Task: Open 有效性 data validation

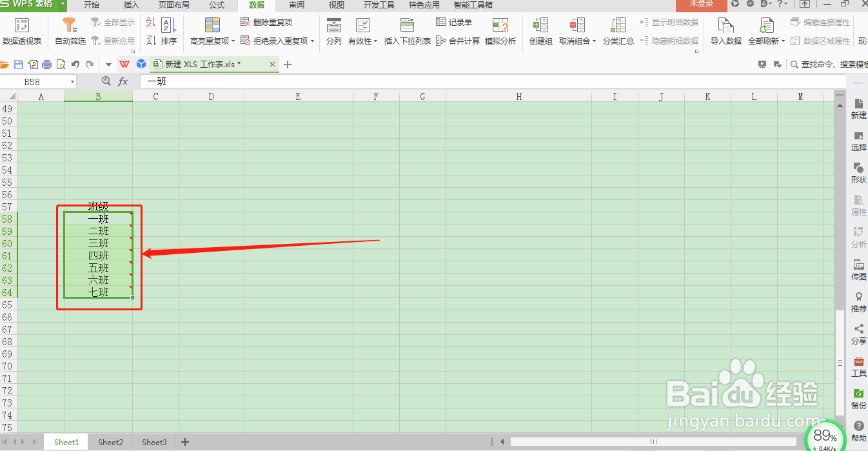Action: 363,32
